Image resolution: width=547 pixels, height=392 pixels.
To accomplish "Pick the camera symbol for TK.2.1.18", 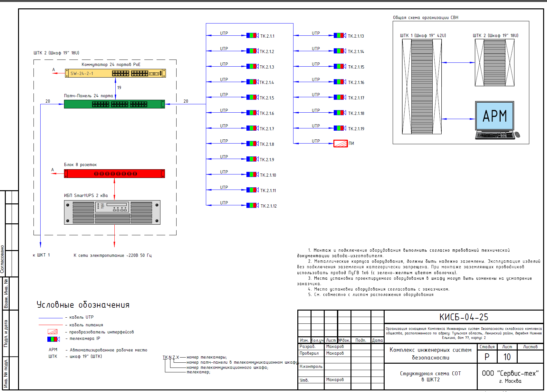I will (x=340, y=113).
